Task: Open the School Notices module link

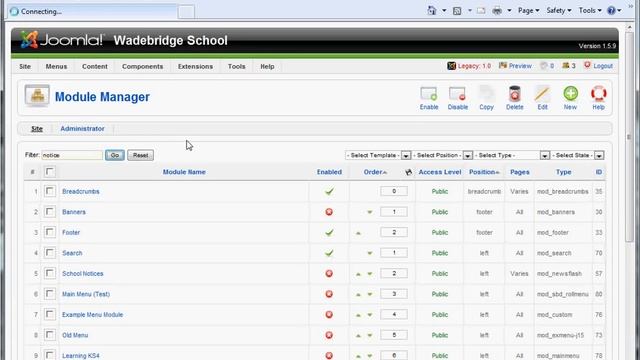Action: tap(82, 273)
